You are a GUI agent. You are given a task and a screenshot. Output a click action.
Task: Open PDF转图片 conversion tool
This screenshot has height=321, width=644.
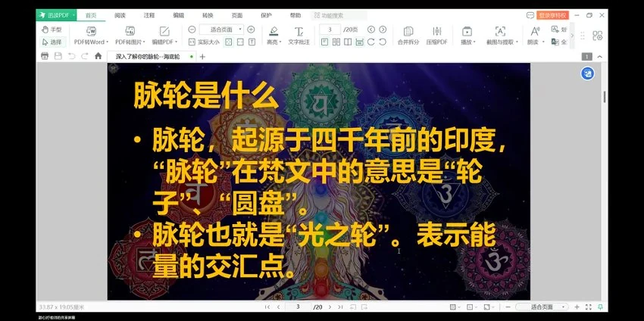click(130, 36)
